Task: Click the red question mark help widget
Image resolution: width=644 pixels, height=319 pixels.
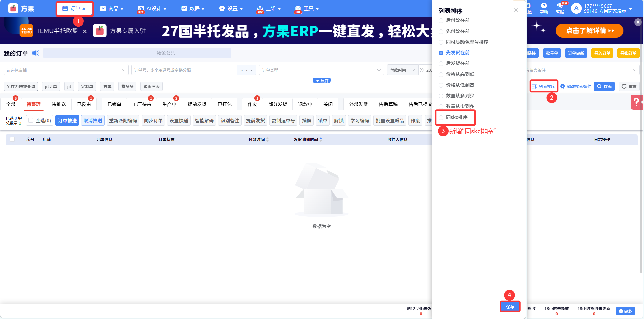Action: [x=636, y=102]
